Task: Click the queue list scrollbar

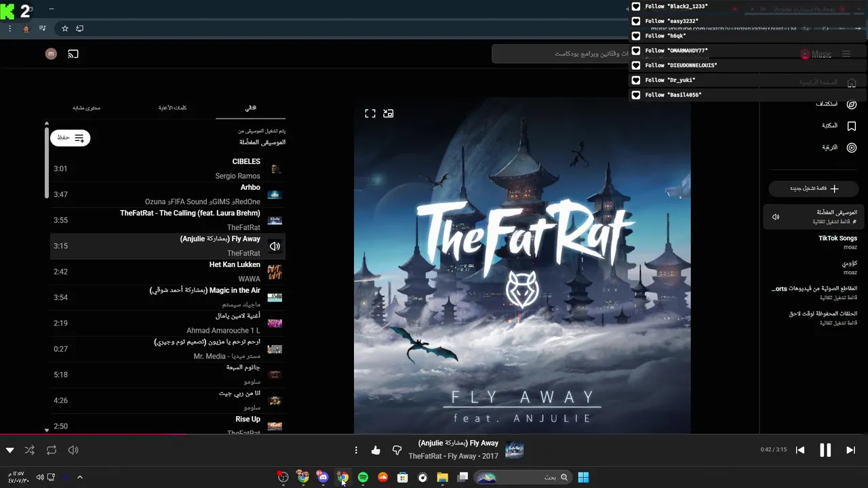Action: click(x=47, y=163)
